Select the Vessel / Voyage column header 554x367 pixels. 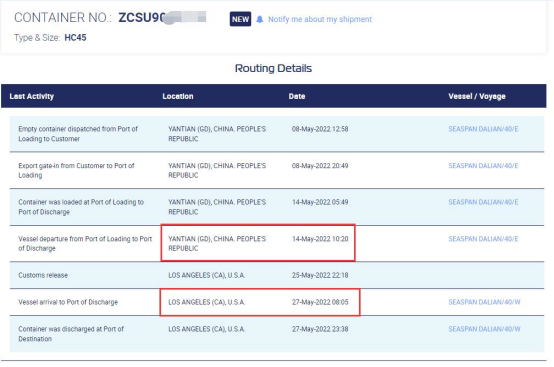click(x=477, y=96)
